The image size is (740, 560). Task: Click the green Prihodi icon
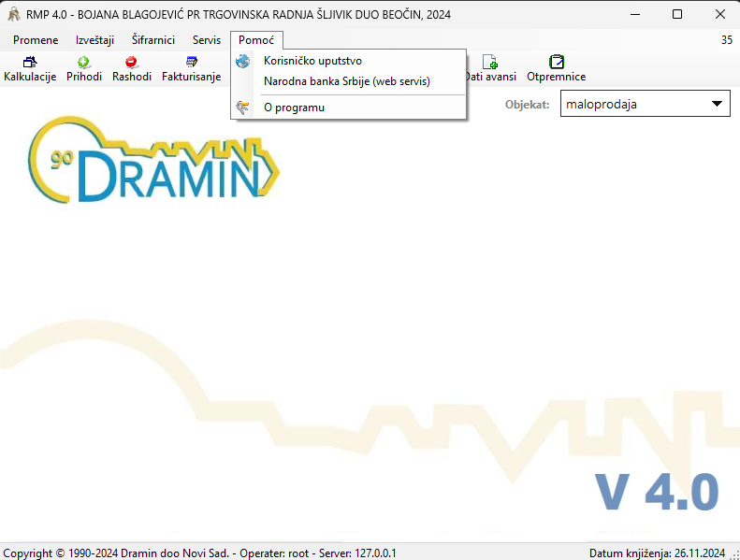(x=84, y=62)
